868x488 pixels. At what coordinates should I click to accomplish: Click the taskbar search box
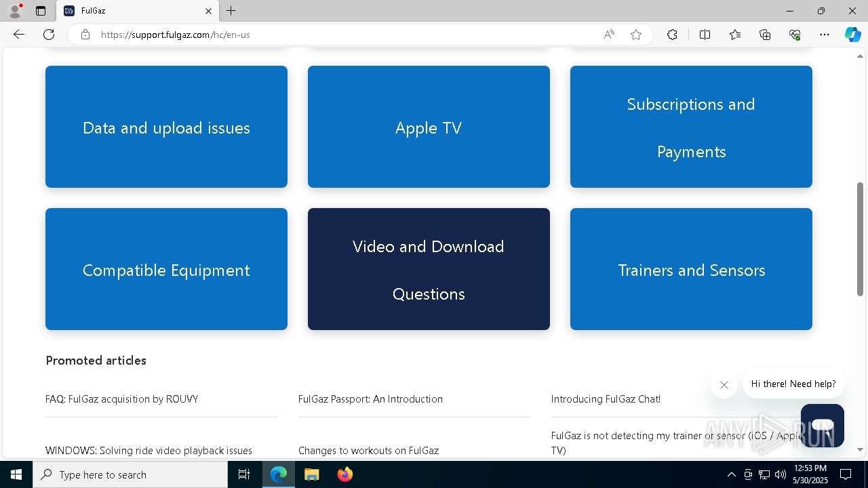130,474
